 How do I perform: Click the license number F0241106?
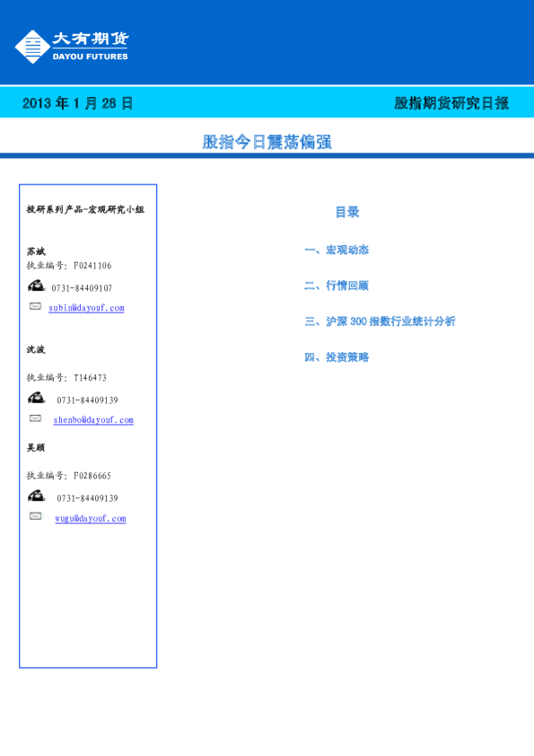tap(92, 266)
